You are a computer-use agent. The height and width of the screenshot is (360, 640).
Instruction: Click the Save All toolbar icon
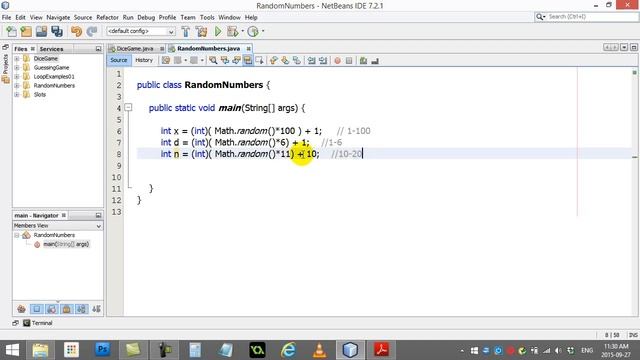57,31
